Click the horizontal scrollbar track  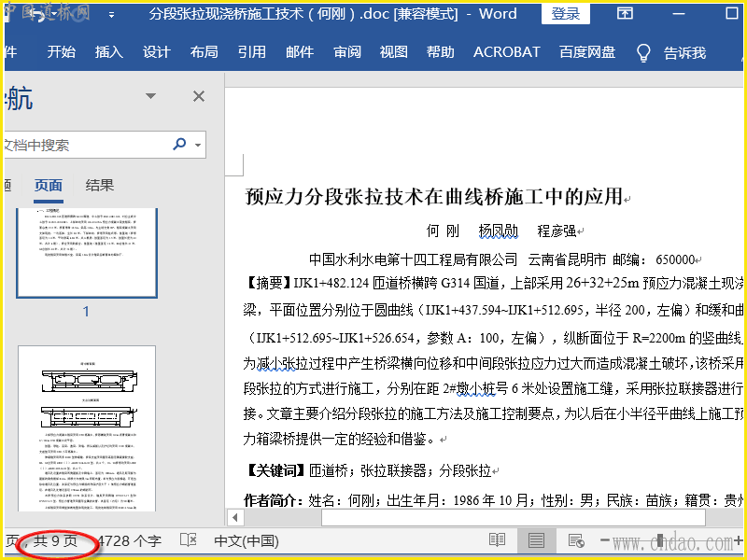513,517
